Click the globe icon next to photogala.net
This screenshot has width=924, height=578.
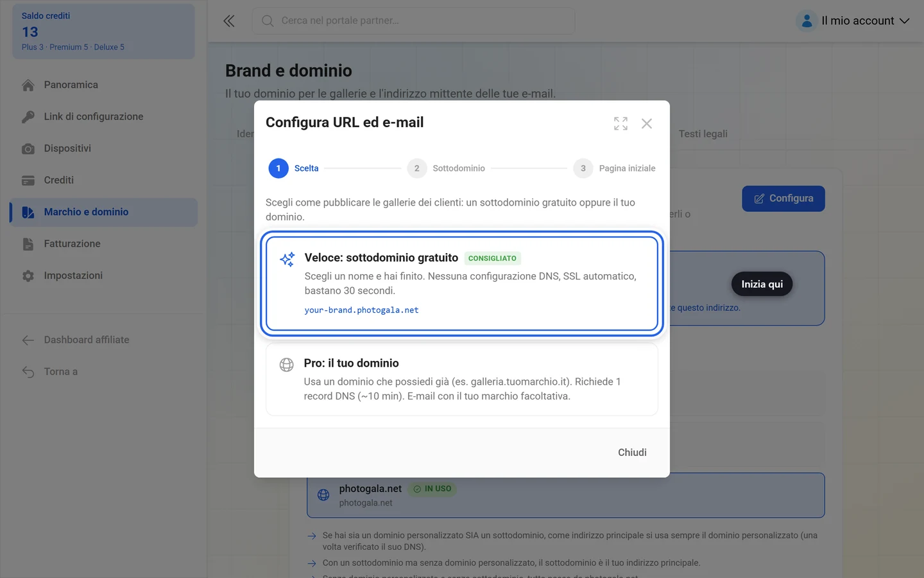pos(323,495)
